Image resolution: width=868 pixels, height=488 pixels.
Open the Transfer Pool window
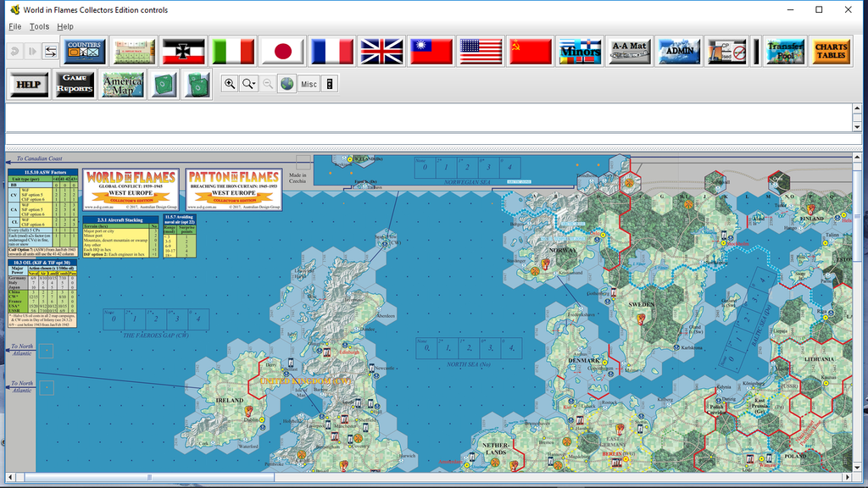[784, 52]
